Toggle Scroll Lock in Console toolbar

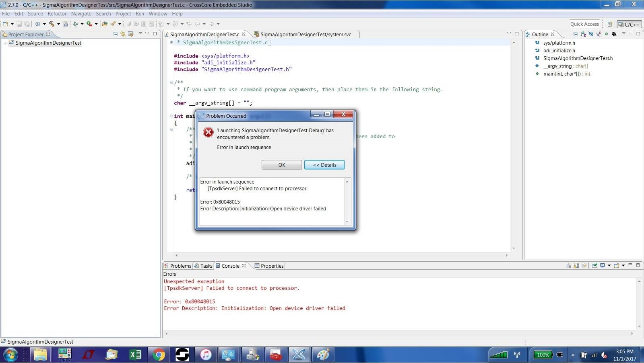point(576,265)
